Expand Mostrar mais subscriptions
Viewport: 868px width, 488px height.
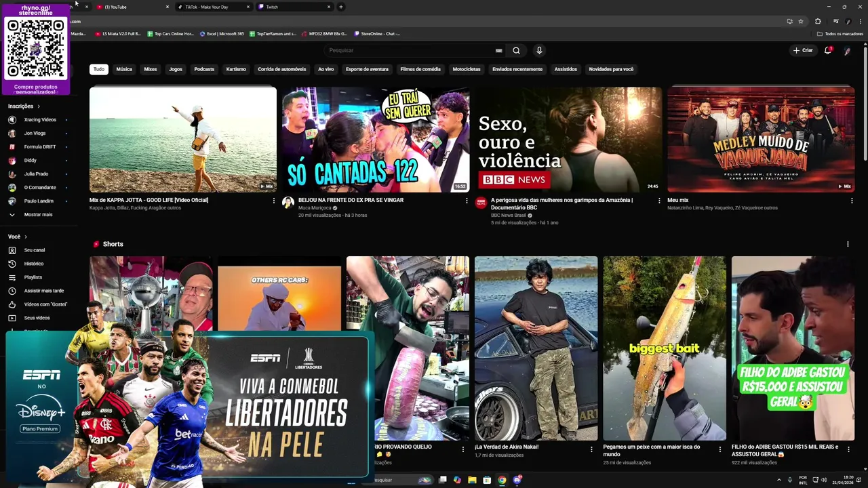coord(39,215)
